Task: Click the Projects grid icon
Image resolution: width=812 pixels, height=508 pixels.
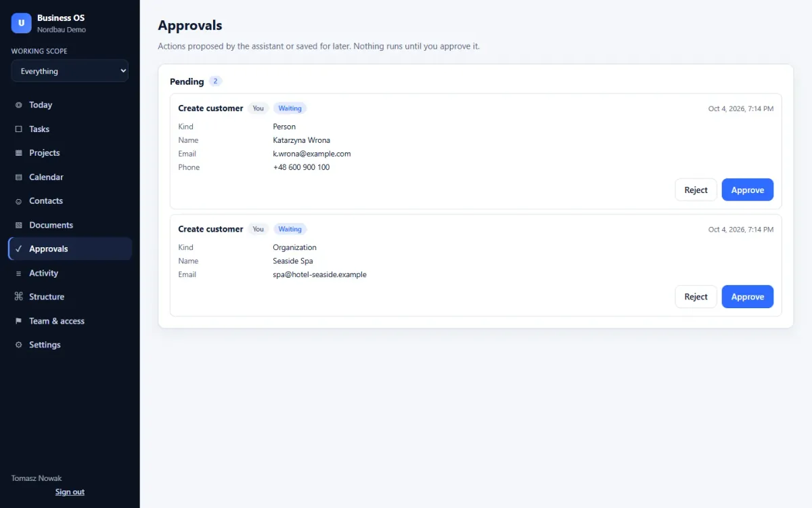Action: point(18,153)
